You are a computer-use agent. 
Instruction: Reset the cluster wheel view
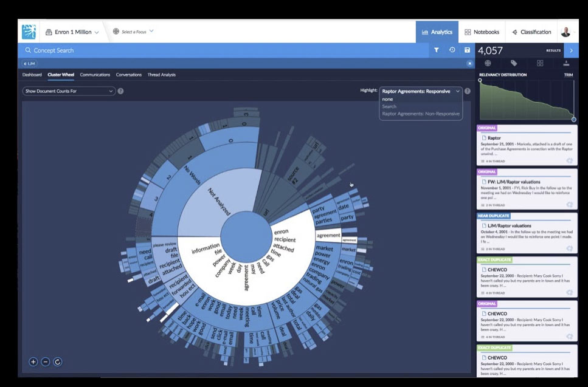[58, 362]
